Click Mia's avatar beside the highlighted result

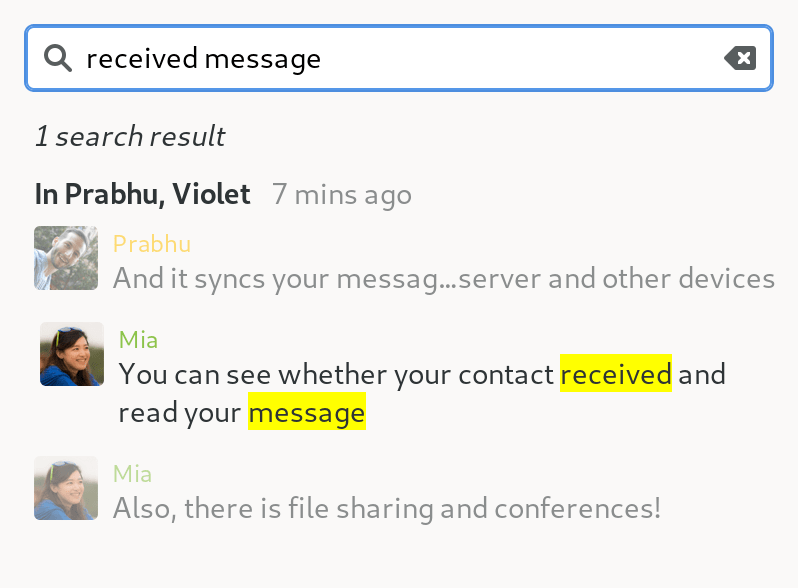click(x=72, y=354)
